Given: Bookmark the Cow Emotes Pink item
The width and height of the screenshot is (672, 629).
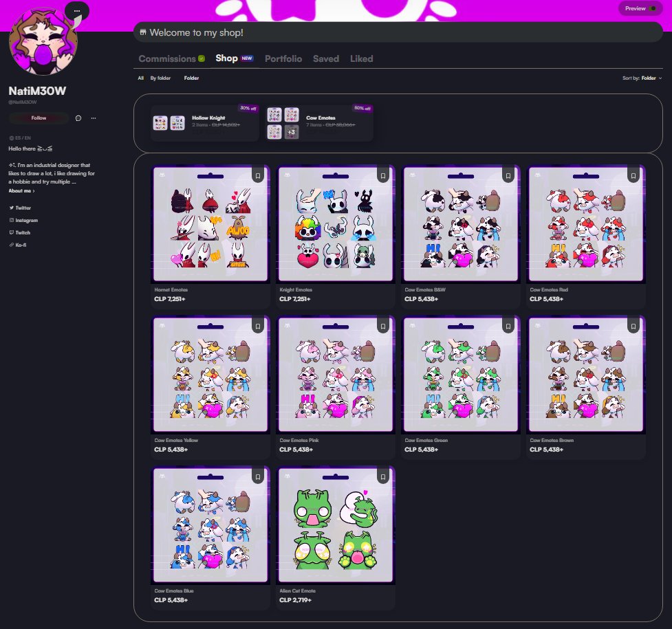Looking at the screenshot, I should [x=383, y=327].
